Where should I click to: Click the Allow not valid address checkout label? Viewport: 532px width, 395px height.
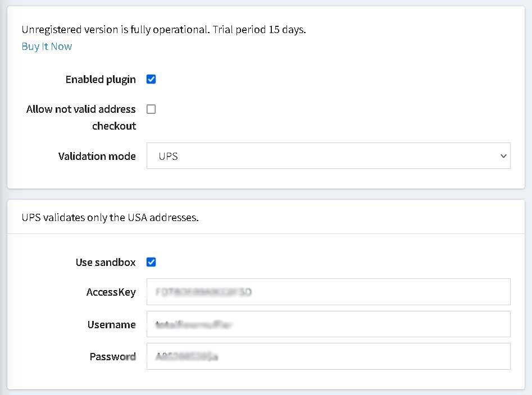81,117
